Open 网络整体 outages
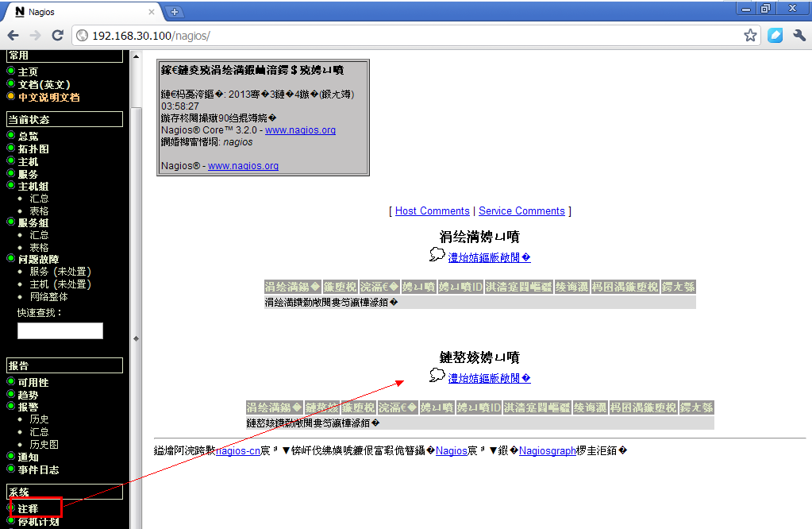 click(48, 297)
